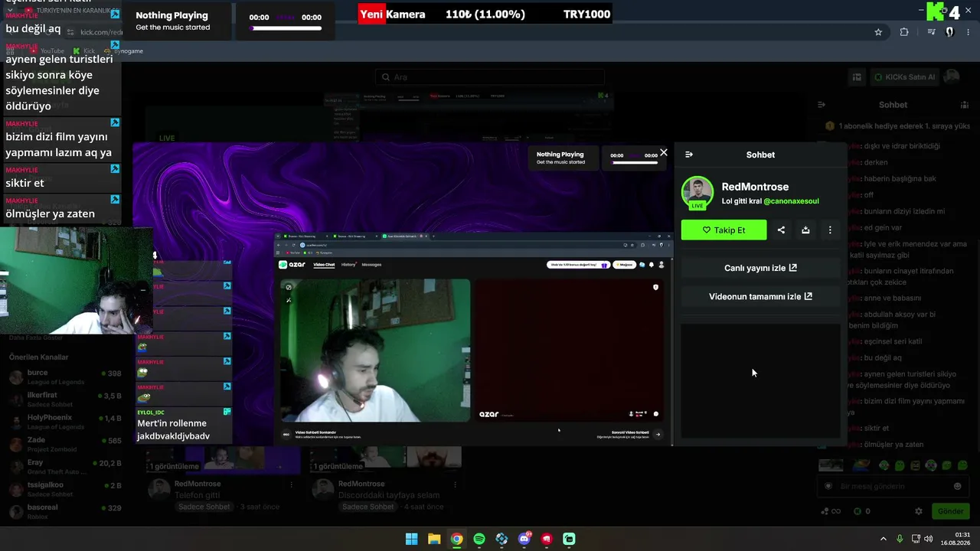980x551 pixels.
Task: Open the clip's three-dot options menu
Action: (830, 230)
